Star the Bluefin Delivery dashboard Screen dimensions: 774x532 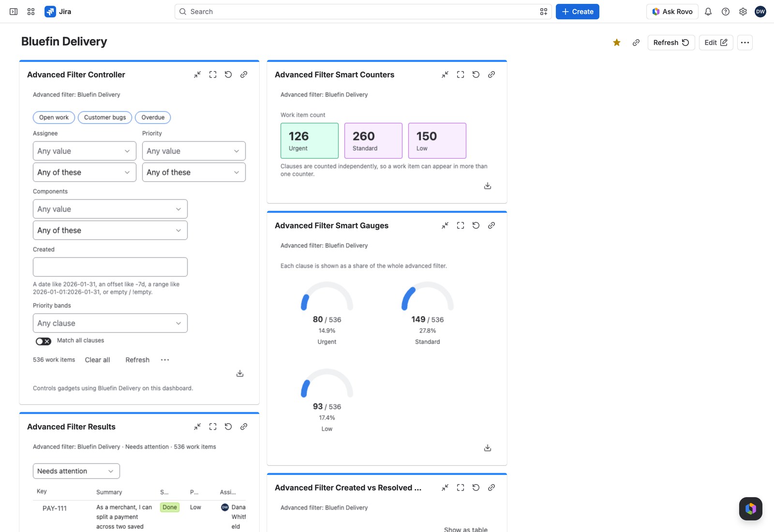pyautogui.click(x=617, y=43)
